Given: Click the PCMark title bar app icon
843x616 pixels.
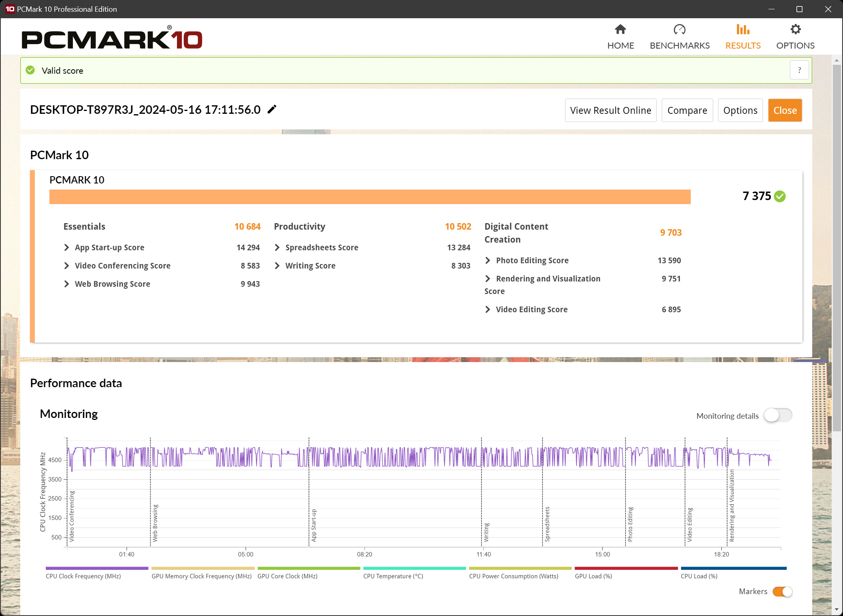Looking at the screenshot, I should [x=10, y=9].
